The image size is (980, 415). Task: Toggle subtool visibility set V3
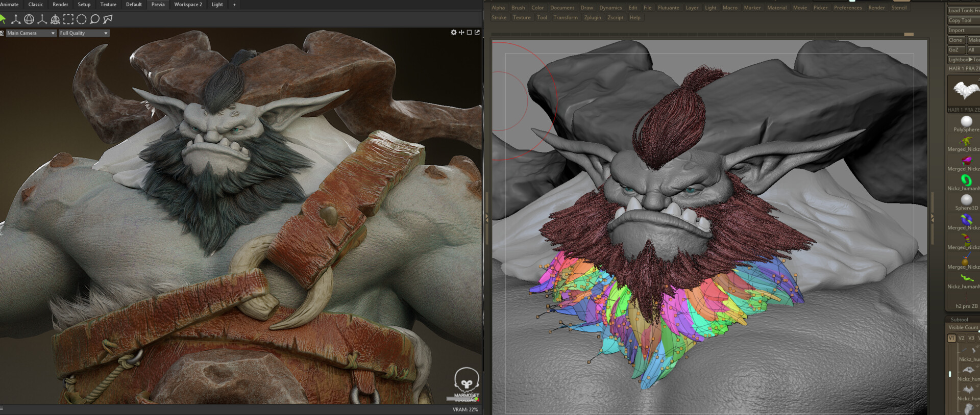pos(971,338)
